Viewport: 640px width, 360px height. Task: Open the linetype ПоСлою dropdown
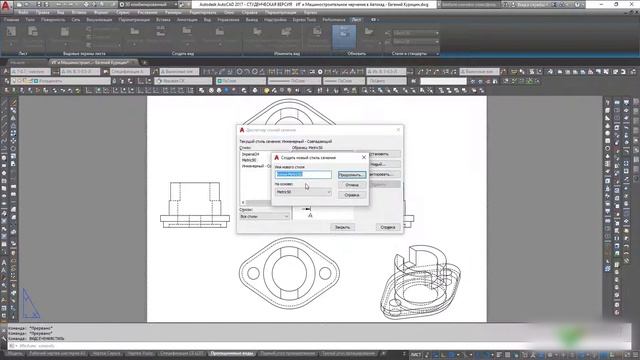(x=294, y=81)
